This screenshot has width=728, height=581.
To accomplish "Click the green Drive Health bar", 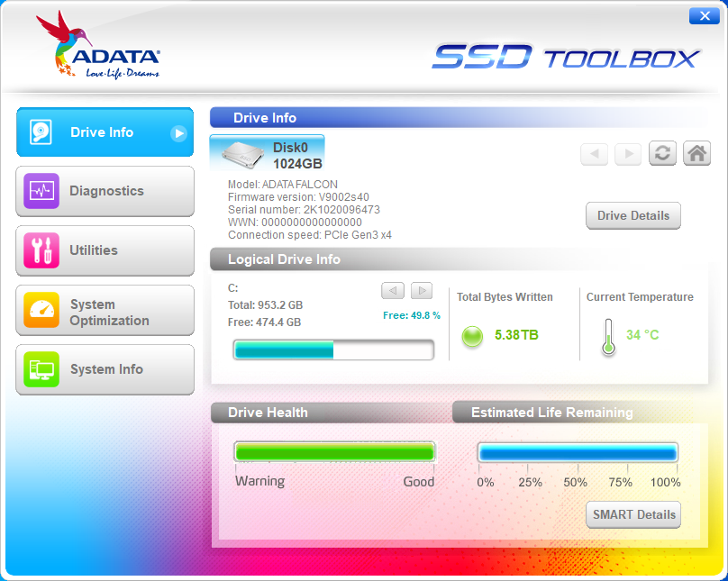I will click(334, 452).
